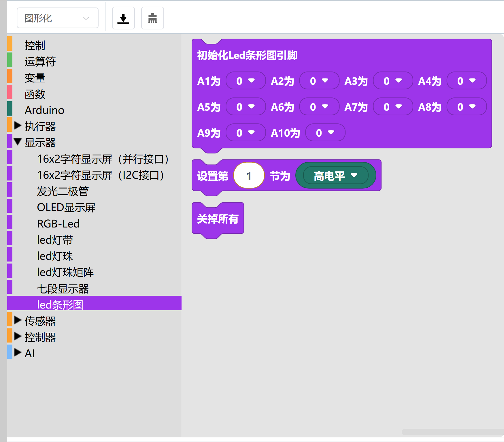
Task: Expand the 执行器 category
Action: 18,126
